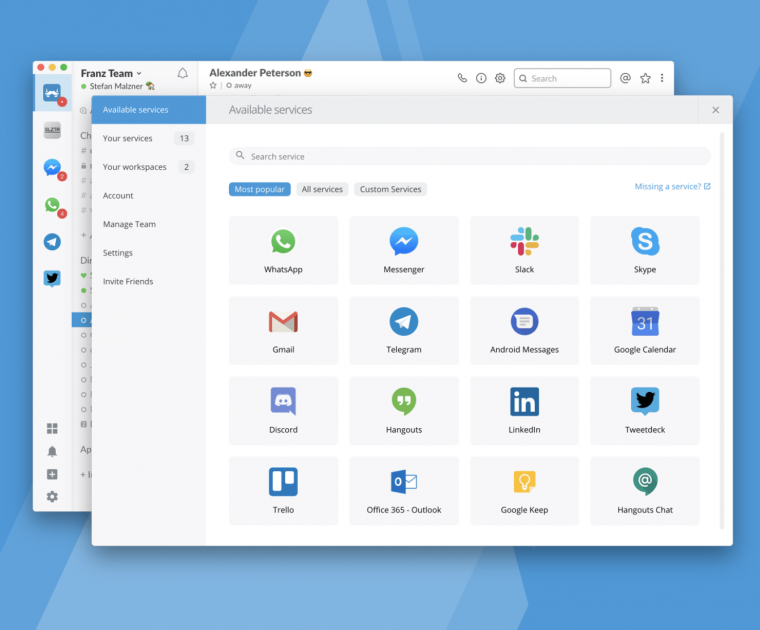Image resolution: width=760 pixels, height=630 pixels.
Task: Open Your services menu item
Action: pos(149,139)
